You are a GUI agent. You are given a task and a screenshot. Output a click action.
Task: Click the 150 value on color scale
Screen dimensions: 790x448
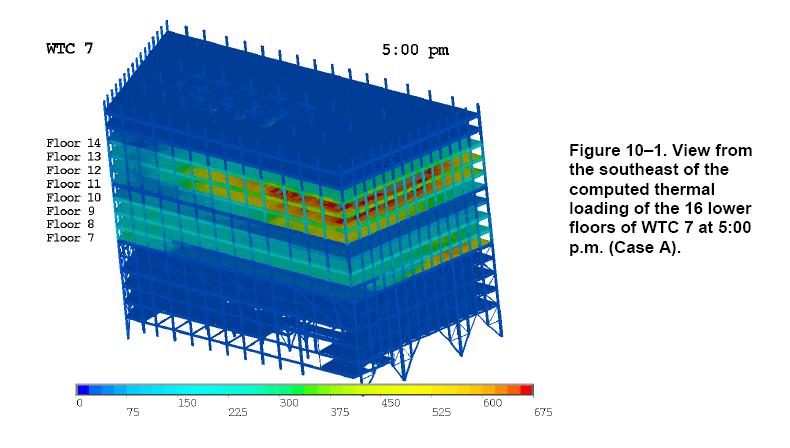pos(187,403)
